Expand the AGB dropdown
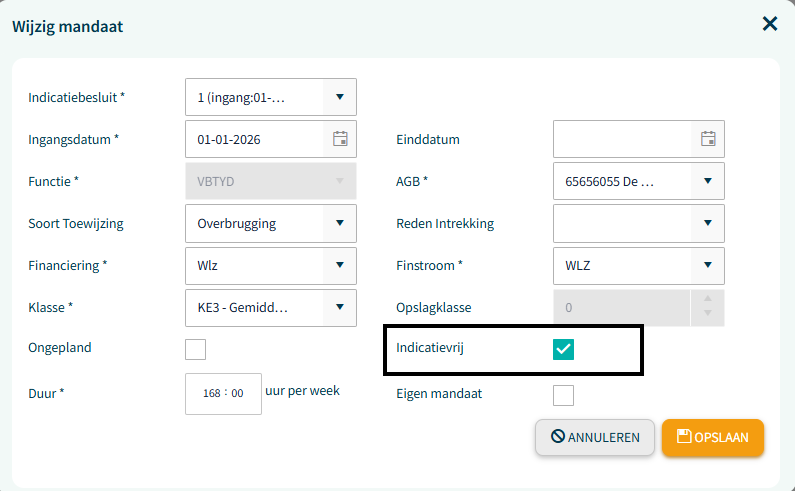Image resolution: width=795 pixels, height=491 pixels. [708, 181]
